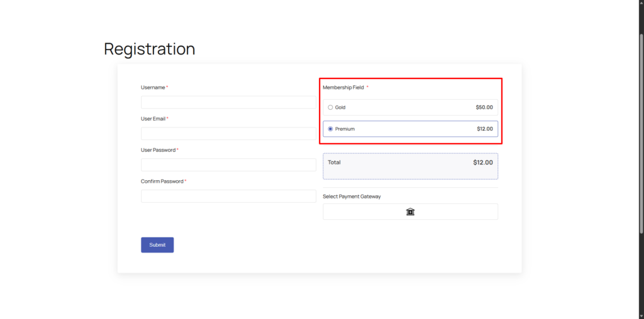
Task: Select the Premium membership radio button
Action: (330, 129)
